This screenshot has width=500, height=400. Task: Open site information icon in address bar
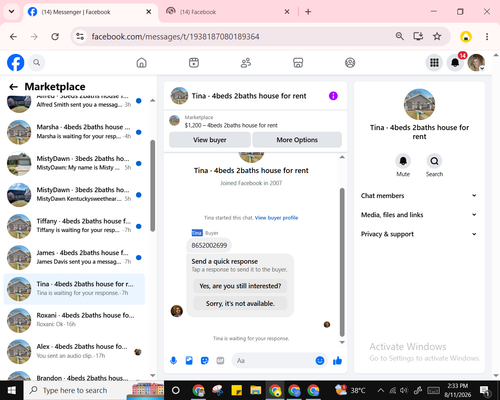(80, 36)
